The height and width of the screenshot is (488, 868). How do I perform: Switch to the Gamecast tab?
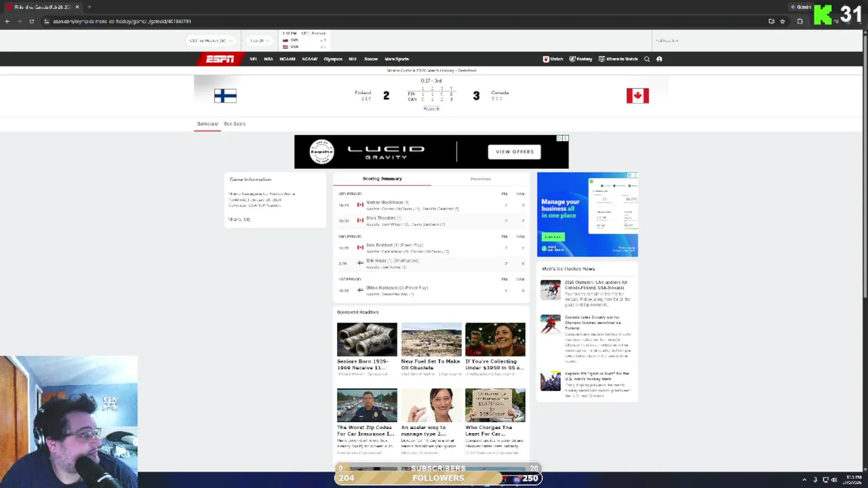208,124
